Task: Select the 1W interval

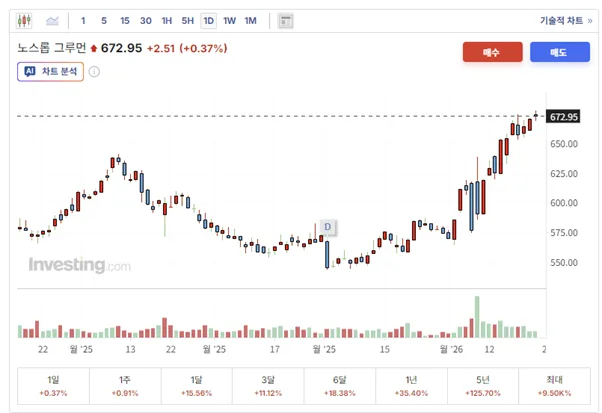Action: [x=230, y=21]
